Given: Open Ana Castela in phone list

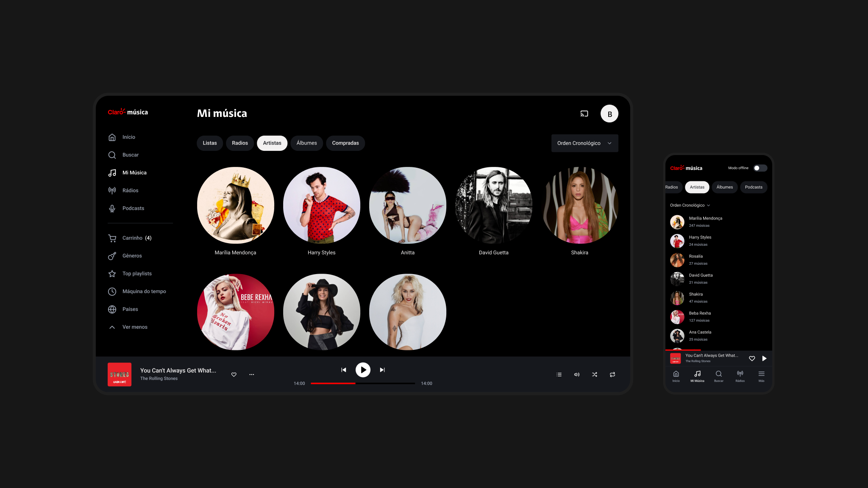Looking at the screenshot, I should click(719, 336).
